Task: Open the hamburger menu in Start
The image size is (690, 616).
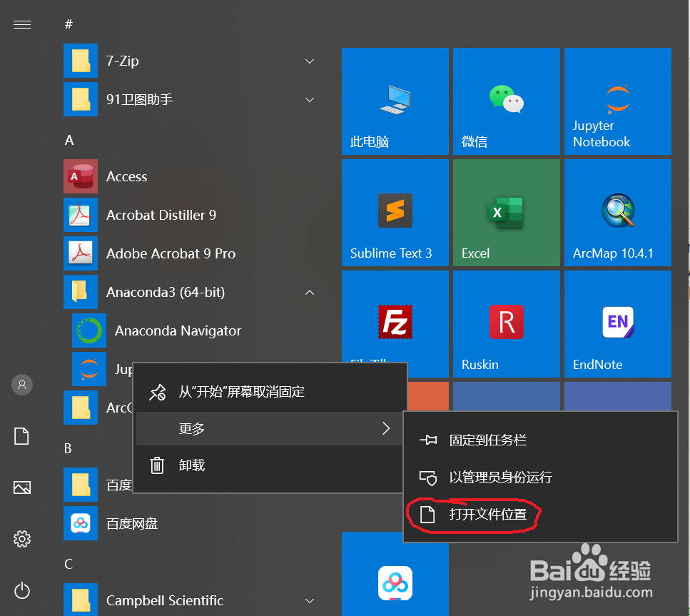Action: point(22,25)
